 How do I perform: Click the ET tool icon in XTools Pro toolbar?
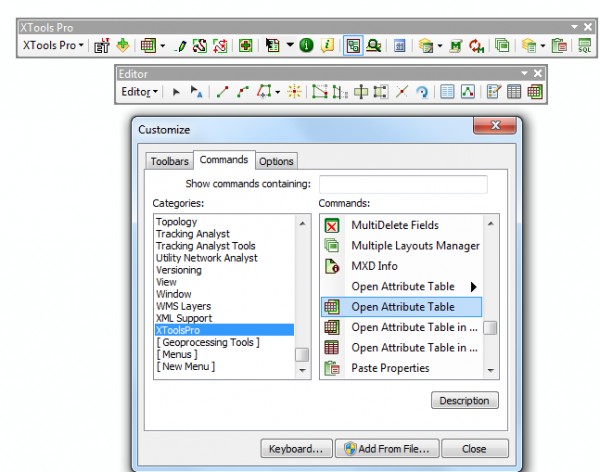(102, 46)
